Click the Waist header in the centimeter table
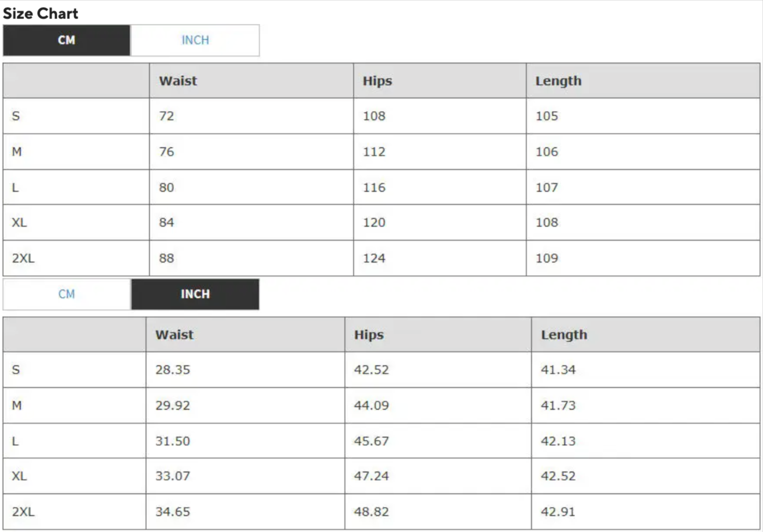763x532 pixels. (178, 81)
